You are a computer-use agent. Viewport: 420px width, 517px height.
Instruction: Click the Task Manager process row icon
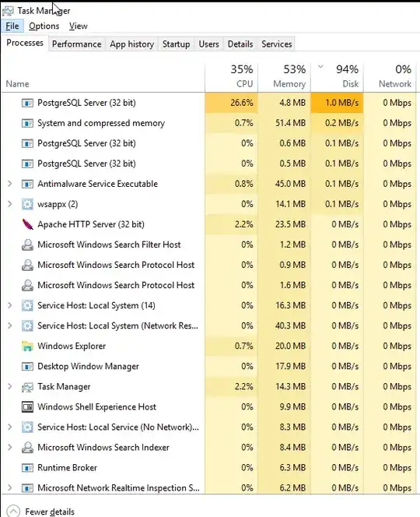tap(27, 387)
